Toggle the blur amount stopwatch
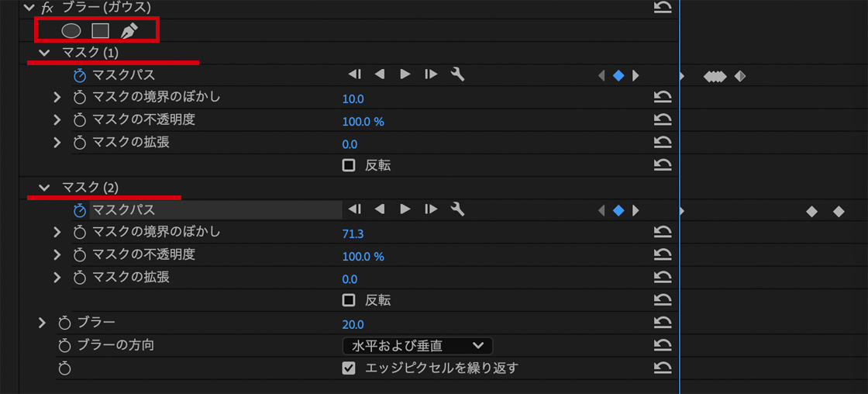The image size is (868, 394). pos(64,323)
